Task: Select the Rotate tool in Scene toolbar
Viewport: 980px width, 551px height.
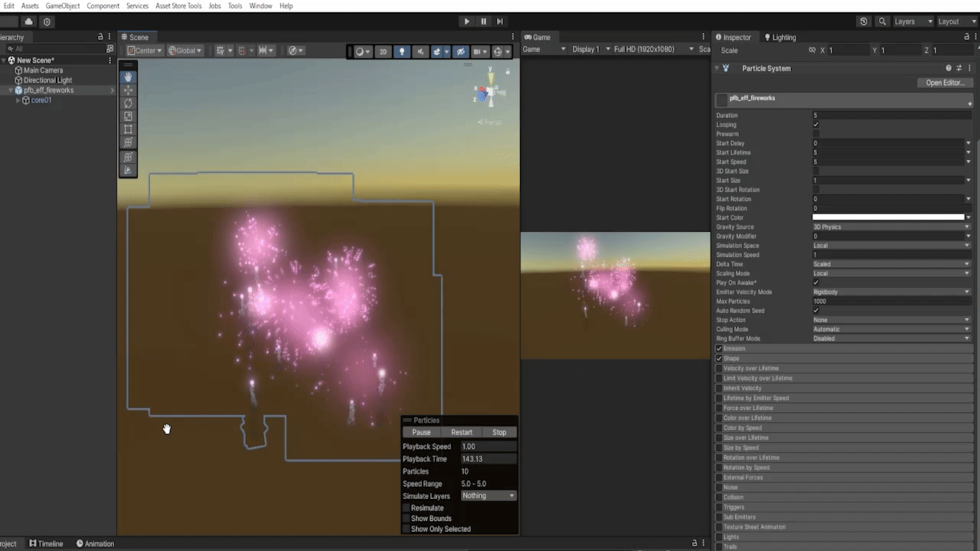Action: (128, 103)
